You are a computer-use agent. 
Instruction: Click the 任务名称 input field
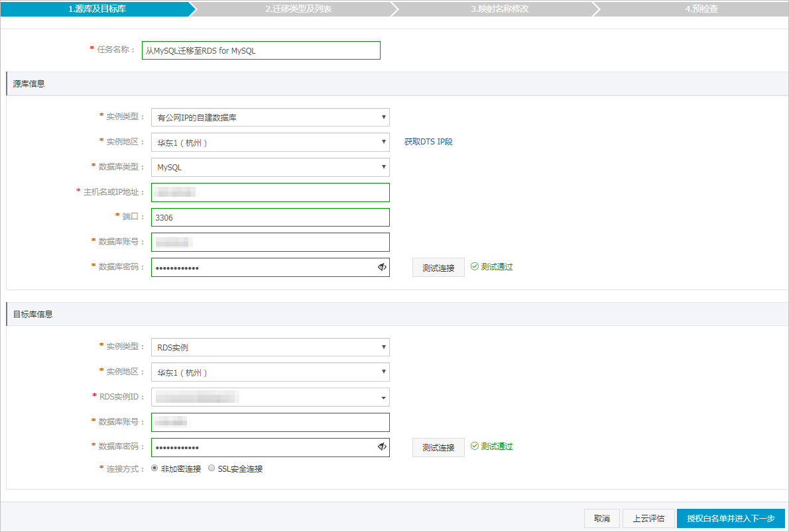coord(261,50)
